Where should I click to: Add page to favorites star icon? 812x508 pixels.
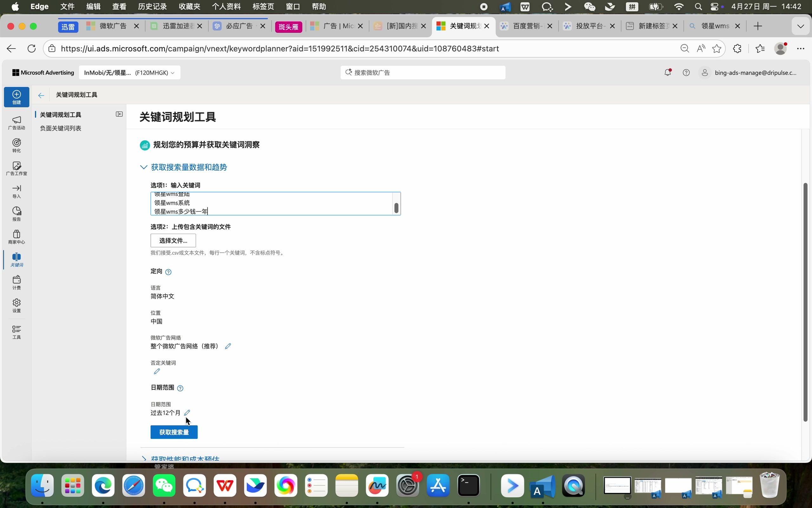(717, 49)
